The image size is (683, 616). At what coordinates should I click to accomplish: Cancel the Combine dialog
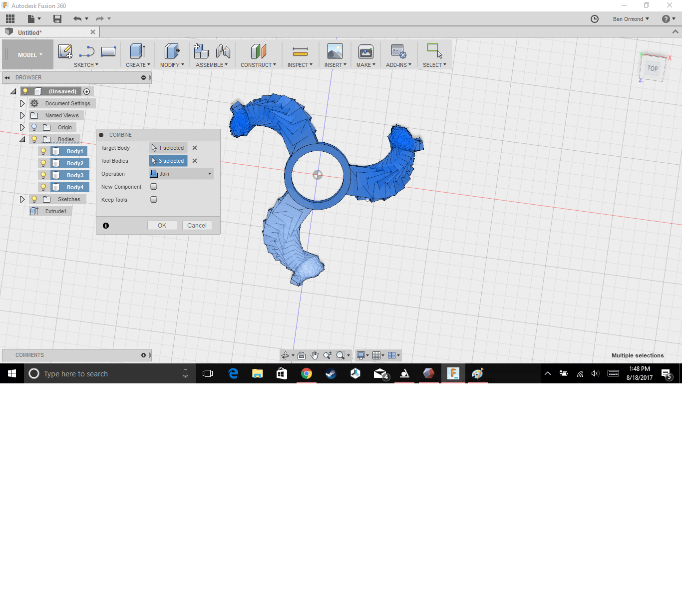pyautogui.click(x=197, y=226)
